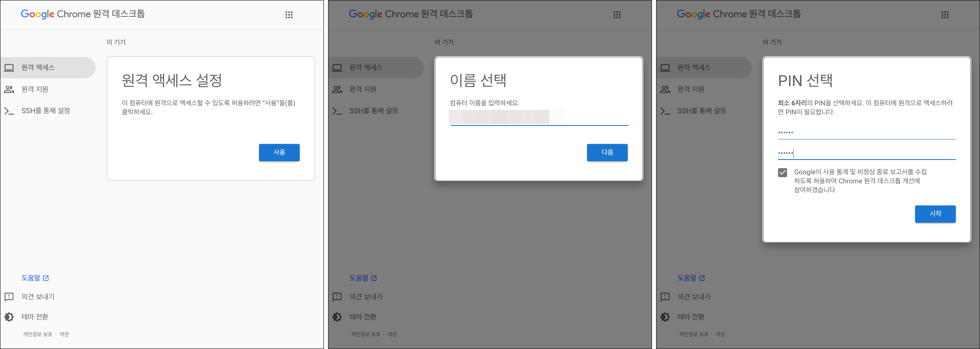Viewport: 980px width, 349px height.
Task: Open 개인정보 보호 link in middle panel
Action: coord(366,334)
